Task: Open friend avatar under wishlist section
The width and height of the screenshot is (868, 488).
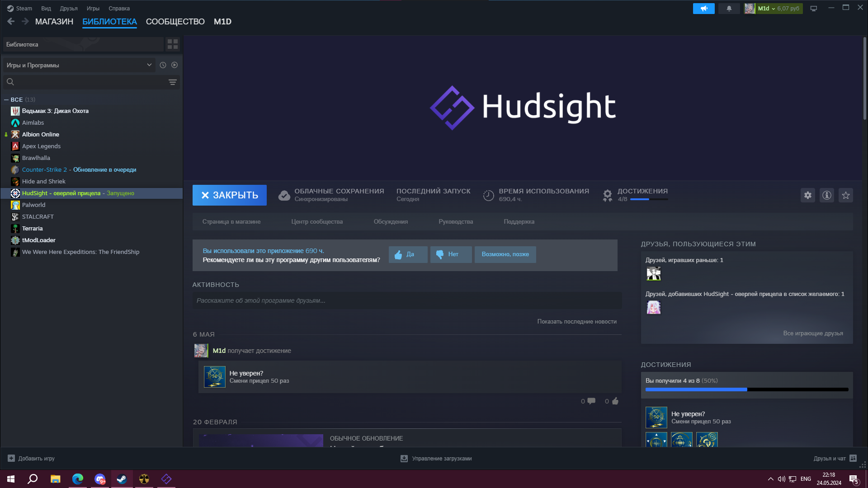Action: coord(654,307)
